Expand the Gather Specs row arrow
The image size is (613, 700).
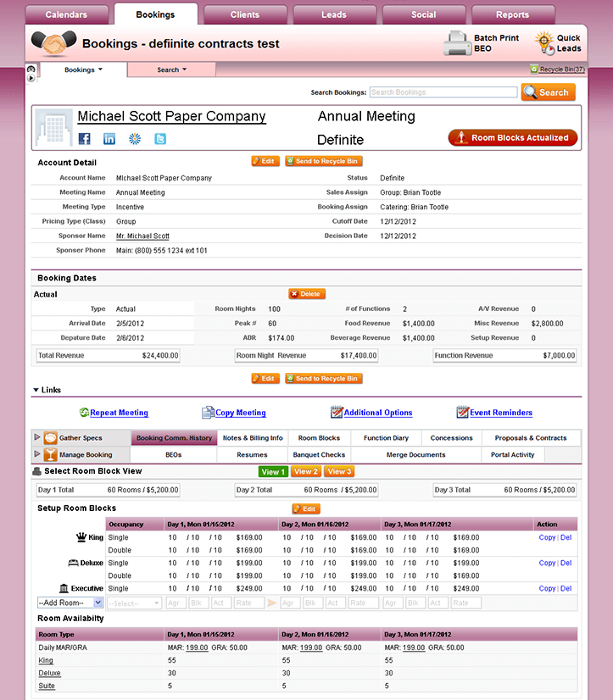pyautogui.click(x=37, y=437)
